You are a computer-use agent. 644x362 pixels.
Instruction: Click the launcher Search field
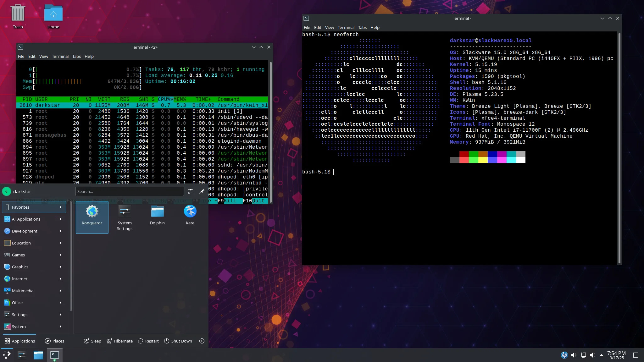[129, 191]
